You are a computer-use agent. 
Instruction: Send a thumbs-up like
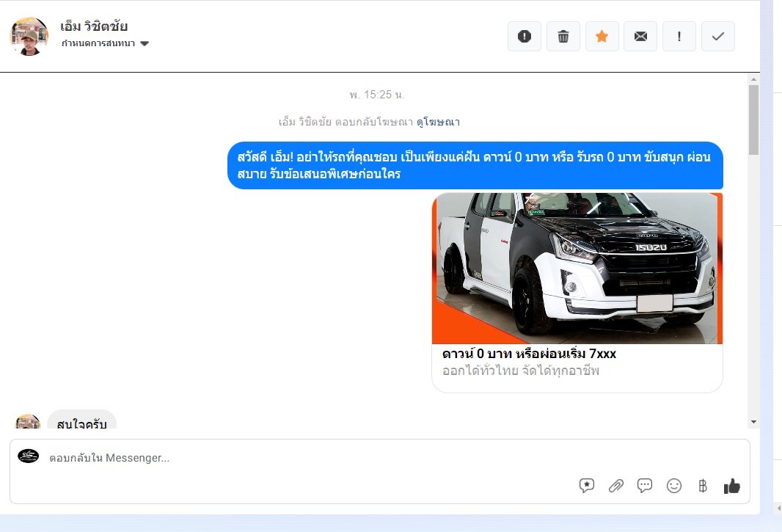[731, 486]
